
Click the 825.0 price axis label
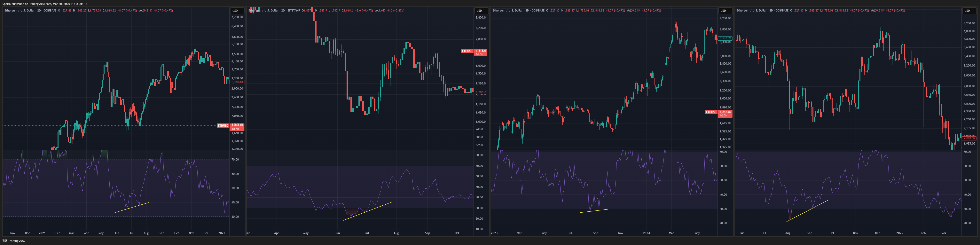(x=479, y=145)
